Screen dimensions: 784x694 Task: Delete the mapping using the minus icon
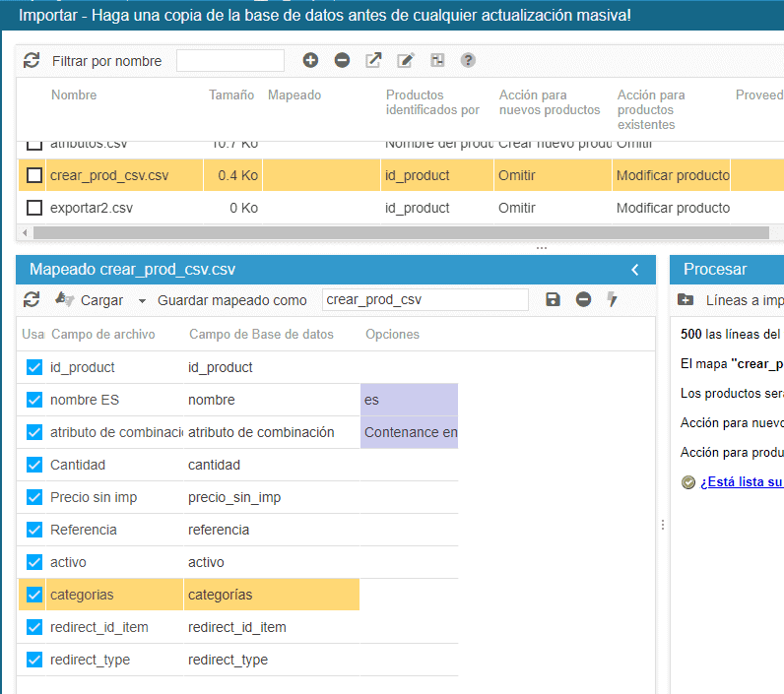[583, 300]
